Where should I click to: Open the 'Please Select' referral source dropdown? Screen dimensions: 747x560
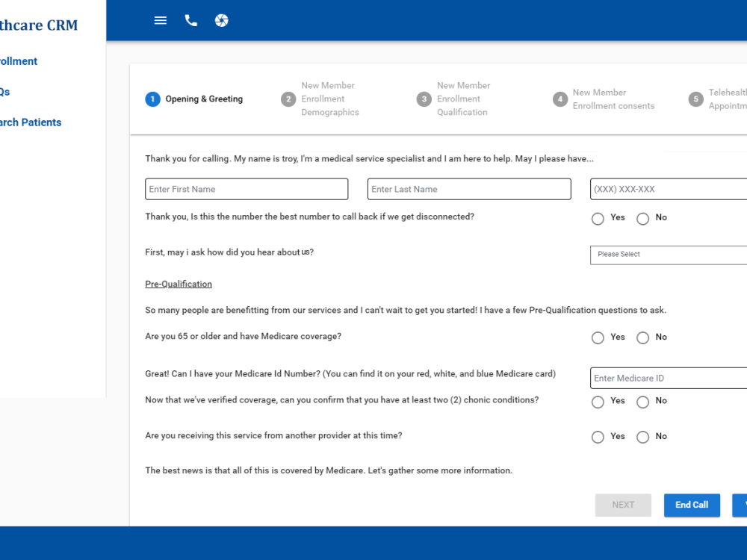(x=669, y=255)
